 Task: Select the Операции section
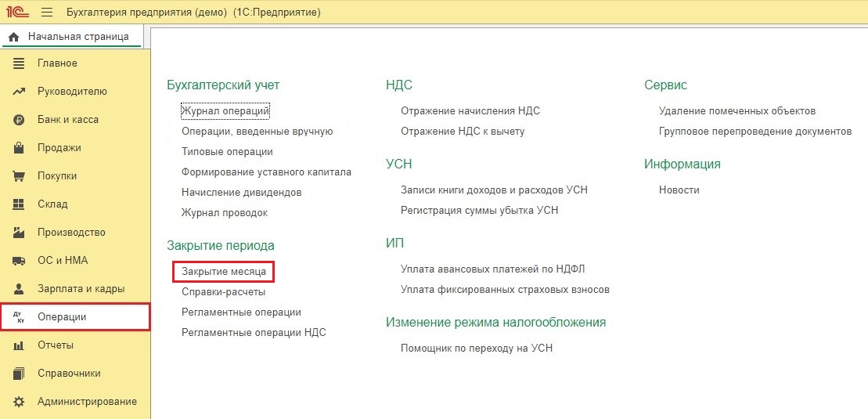[74, 317]
